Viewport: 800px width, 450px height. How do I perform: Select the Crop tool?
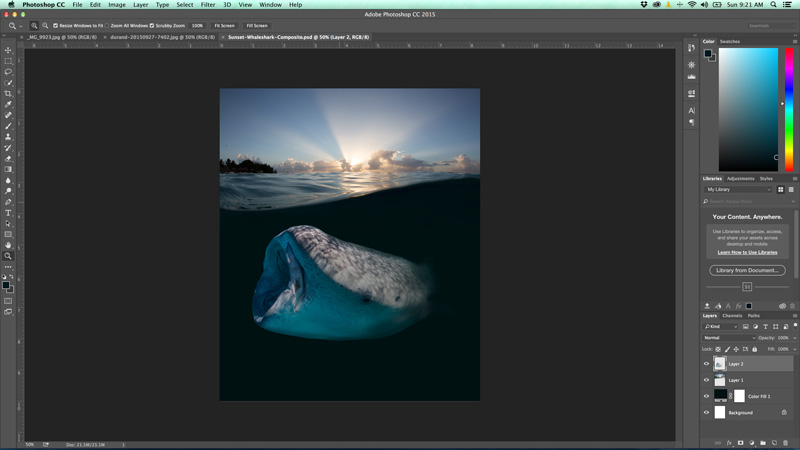(8, 93)
